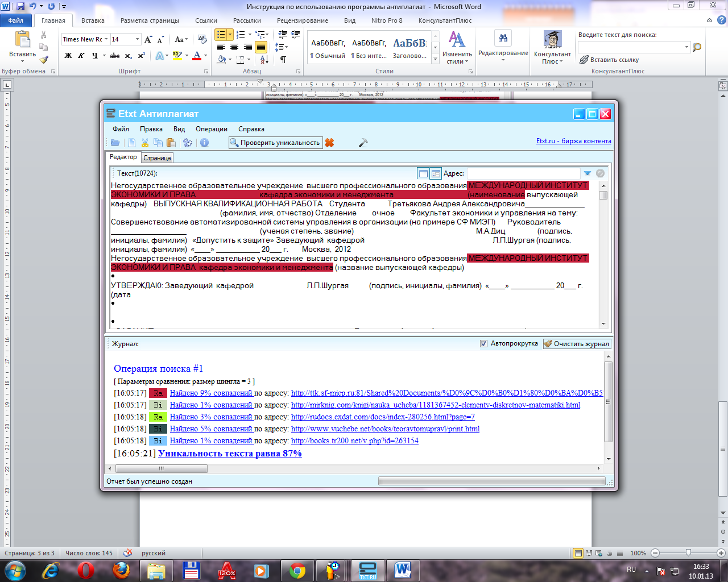Apply bold (Ж) in Word ribbon
Viewport: 728px width, 582px height.
[x=68, y=56]
